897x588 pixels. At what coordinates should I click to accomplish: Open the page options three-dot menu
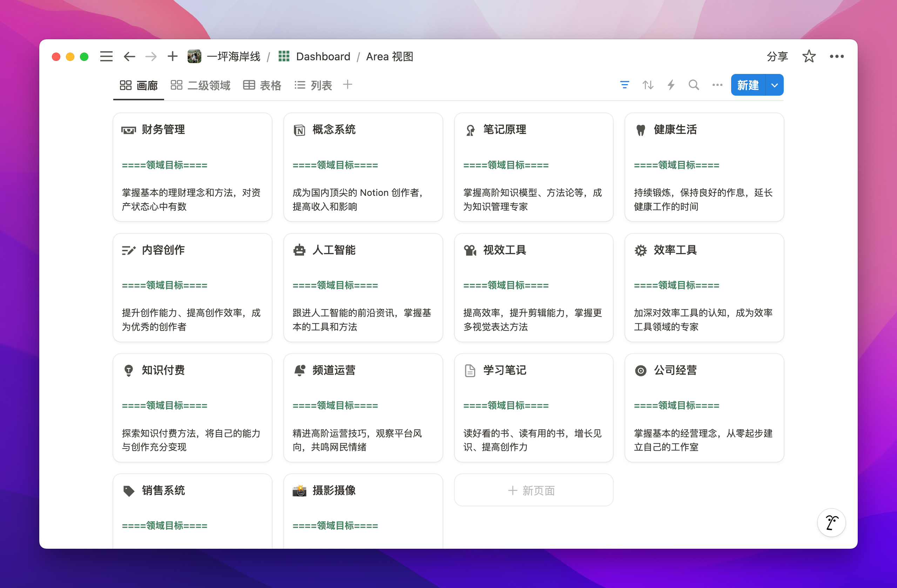837,56
